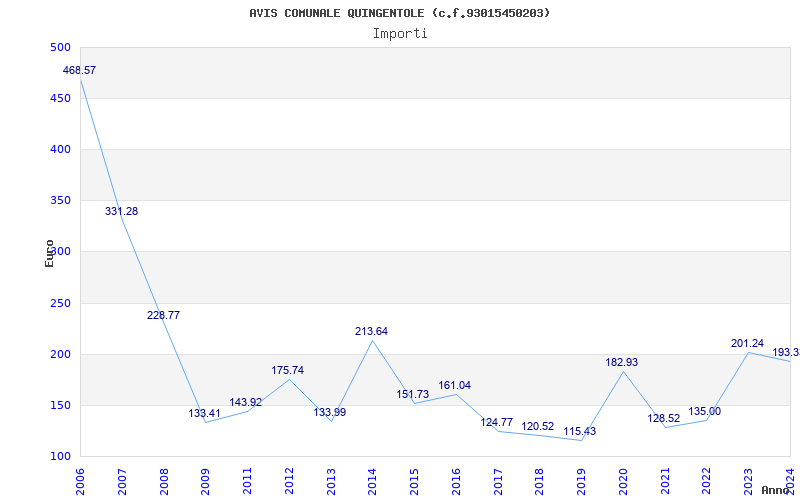The image size is (800, 500).
Task: Click year 2007 on x-axis
Action: [x=122, y=482]
